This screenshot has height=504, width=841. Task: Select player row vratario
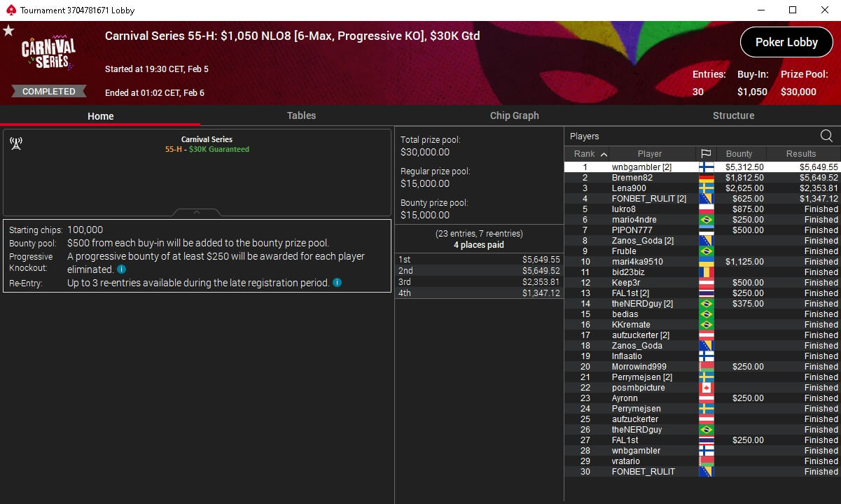702,461
